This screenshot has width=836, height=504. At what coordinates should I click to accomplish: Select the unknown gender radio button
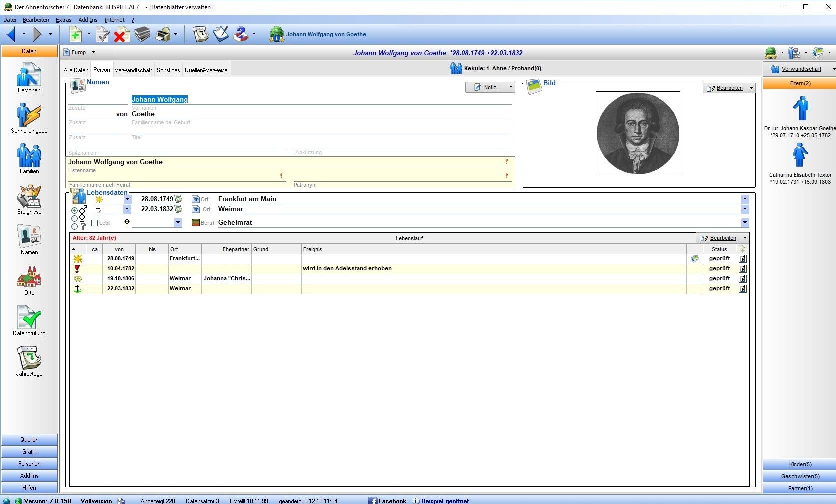click(x=74, y=226)
